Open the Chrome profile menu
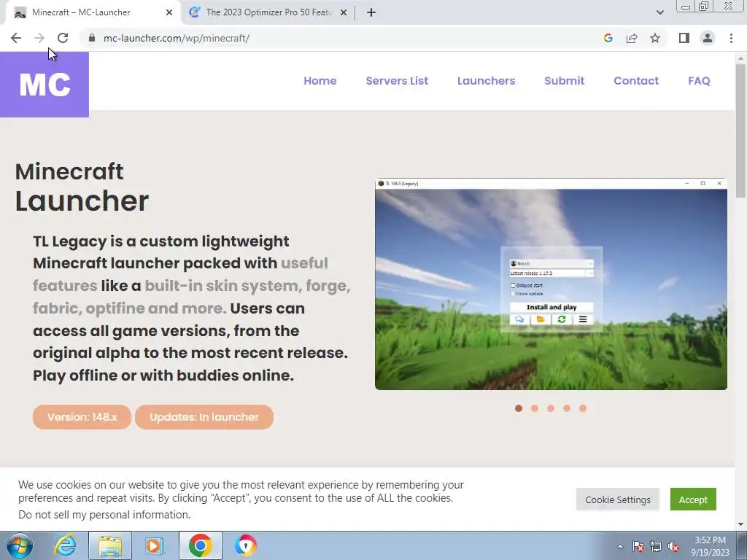 click(x=708, y=38)
